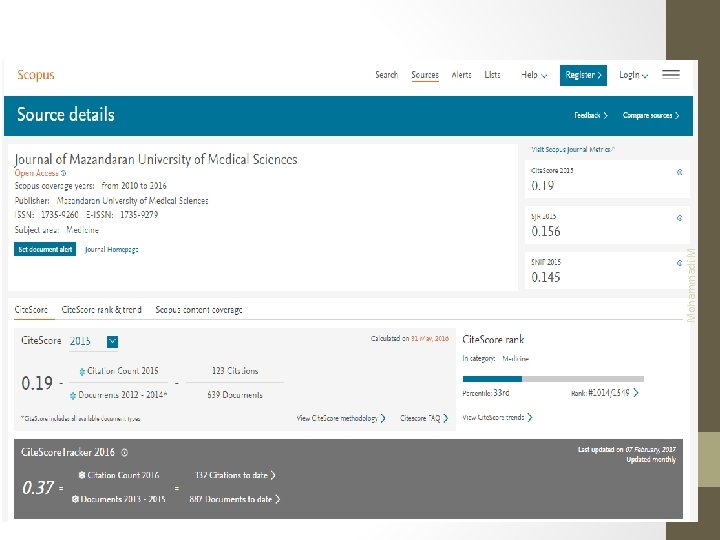Viewport: 720px width, 540px height.
Task: Click the Feedback link
Action: click(591, 115)
